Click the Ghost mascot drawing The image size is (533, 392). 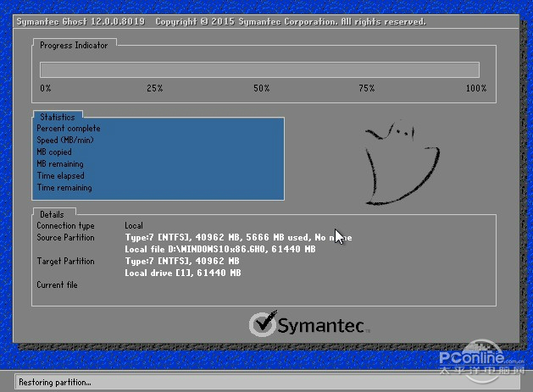click(x=403, y=163)
